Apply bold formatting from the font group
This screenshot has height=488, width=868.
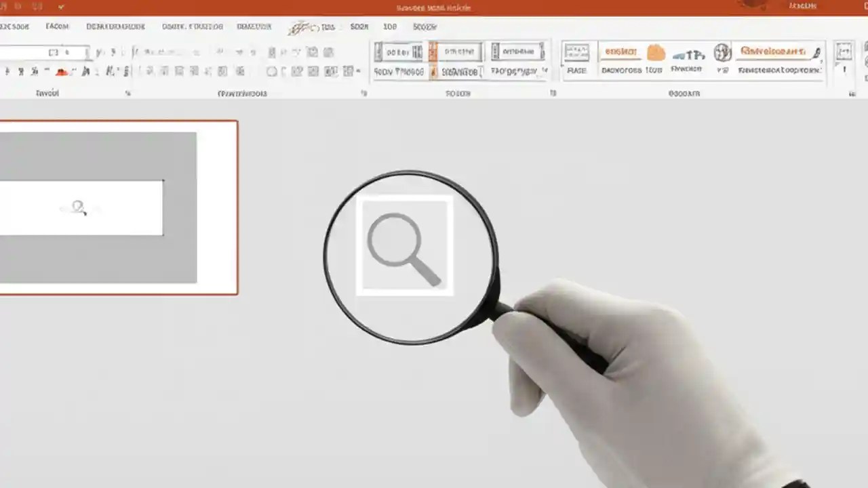point(5,71)
